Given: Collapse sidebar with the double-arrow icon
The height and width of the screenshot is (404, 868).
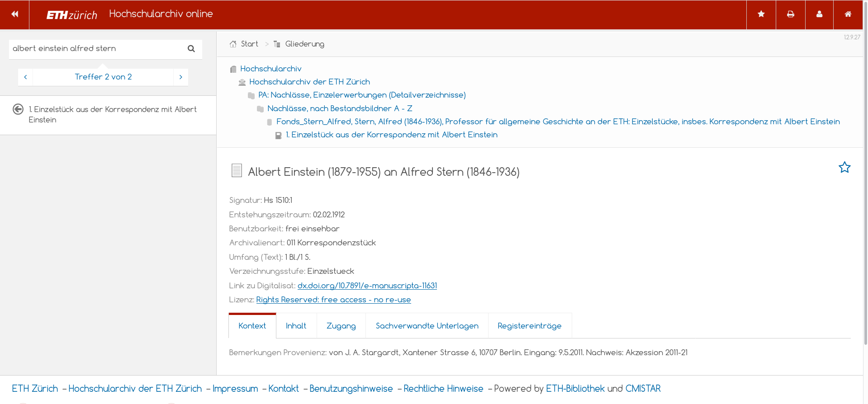Looking at the screenshot, I should coord(14,14).
